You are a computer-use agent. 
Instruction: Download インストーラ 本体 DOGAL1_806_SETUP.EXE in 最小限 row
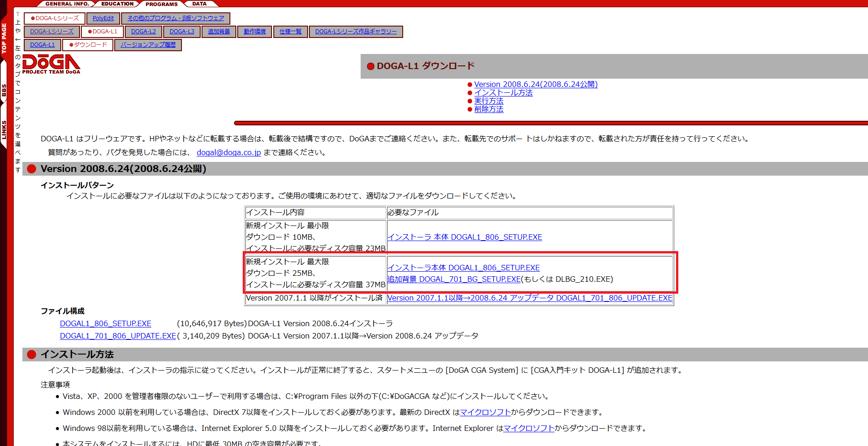tap(464, 237)
